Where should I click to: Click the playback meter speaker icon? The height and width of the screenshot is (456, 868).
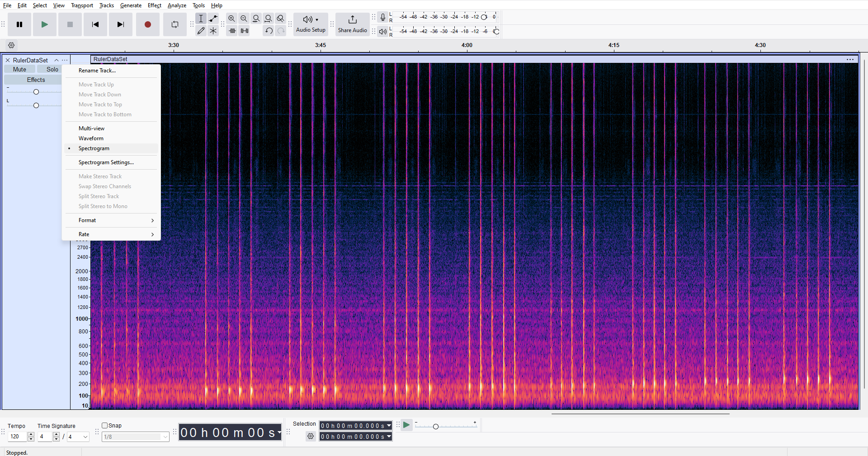tap(383, 31)
